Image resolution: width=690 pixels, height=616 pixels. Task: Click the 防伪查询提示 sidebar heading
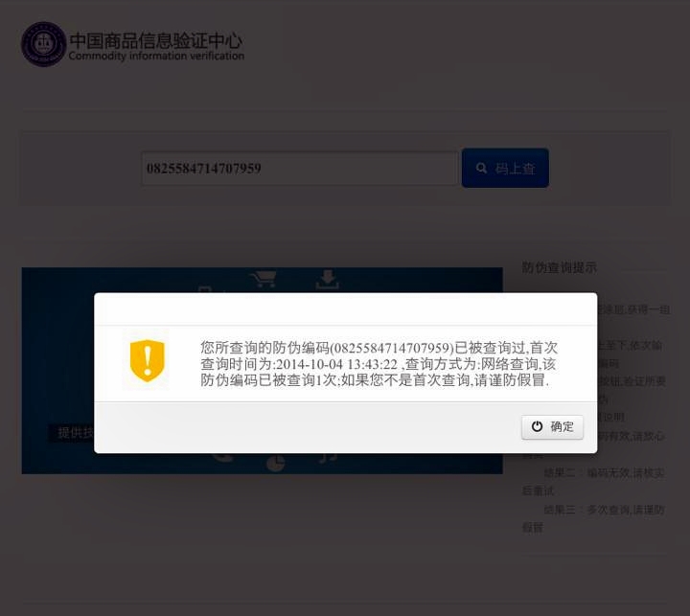click(x=560, y=267)
